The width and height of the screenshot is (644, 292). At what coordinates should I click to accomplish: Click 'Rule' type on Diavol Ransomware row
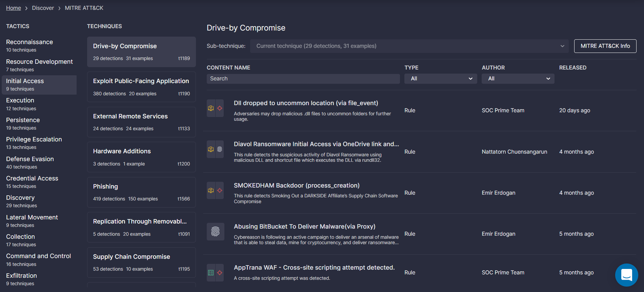410,152
